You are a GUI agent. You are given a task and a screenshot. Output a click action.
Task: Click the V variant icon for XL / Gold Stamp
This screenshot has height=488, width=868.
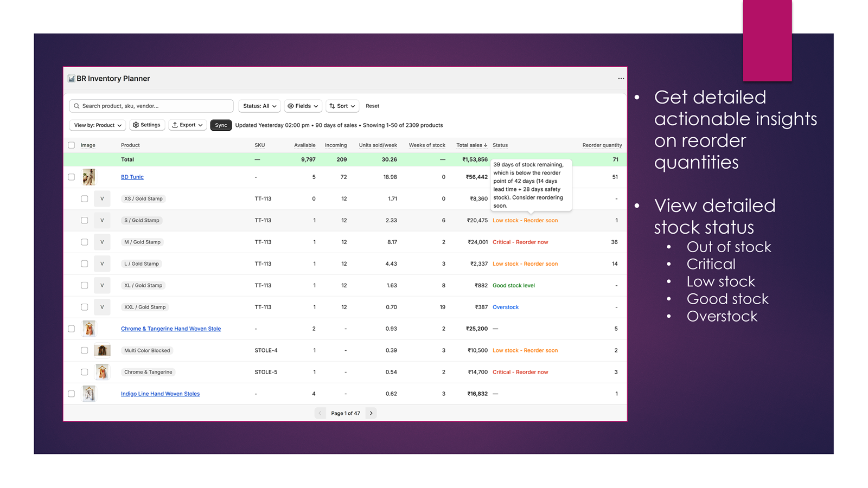(102, 285)
